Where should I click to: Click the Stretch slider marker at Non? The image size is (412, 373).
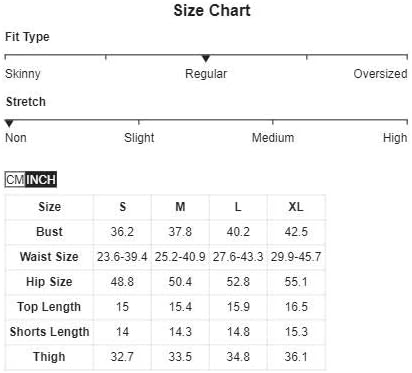click(x=9, y=124)
